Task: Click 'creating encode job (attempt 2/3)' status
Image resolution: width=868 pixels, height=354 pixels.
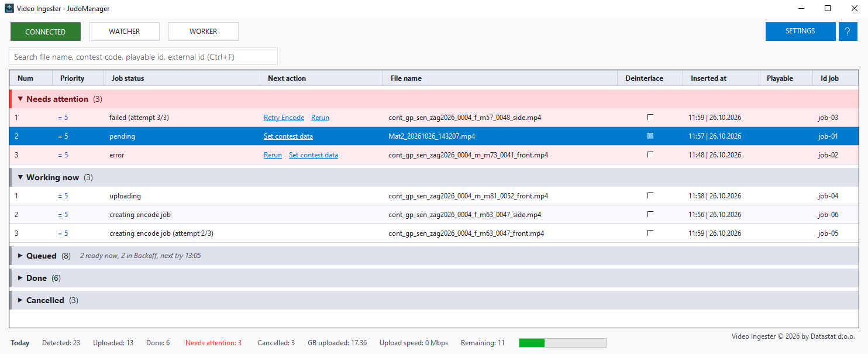Action: (161, 233)
